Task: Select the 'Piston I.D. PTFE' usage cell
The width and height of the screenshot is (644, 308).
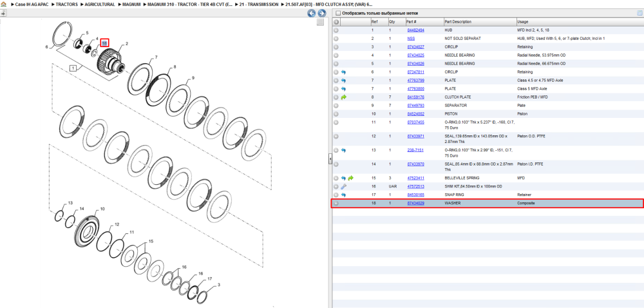Action: coord(530,164)
